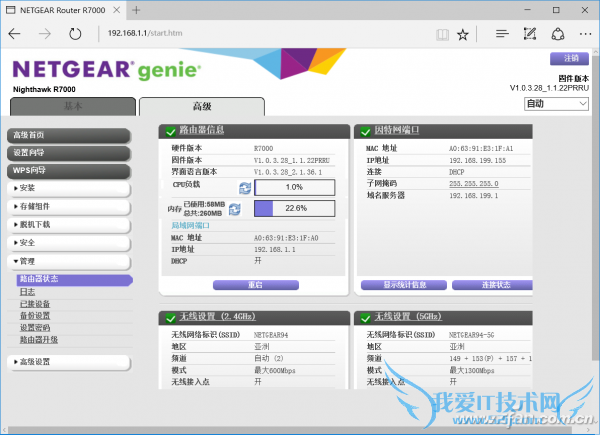Refresh the 内存 usage reading
600x435 pixels.
235,209
